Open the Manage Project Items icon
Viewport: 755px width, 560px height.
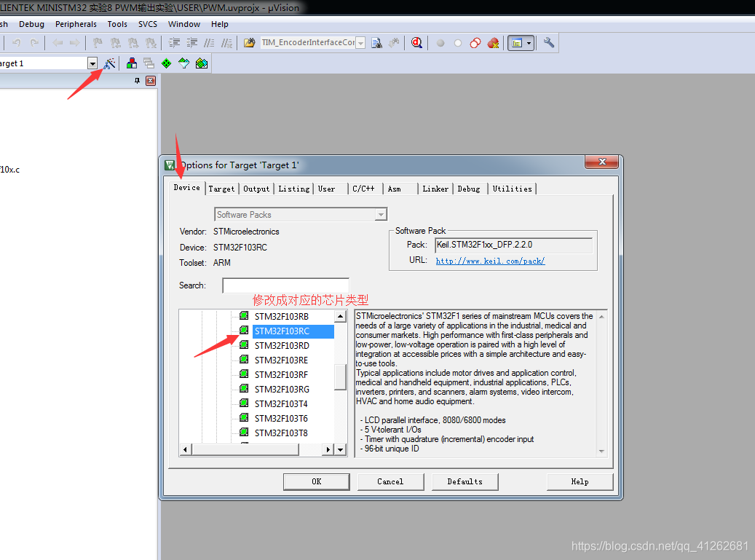(132, 63)
